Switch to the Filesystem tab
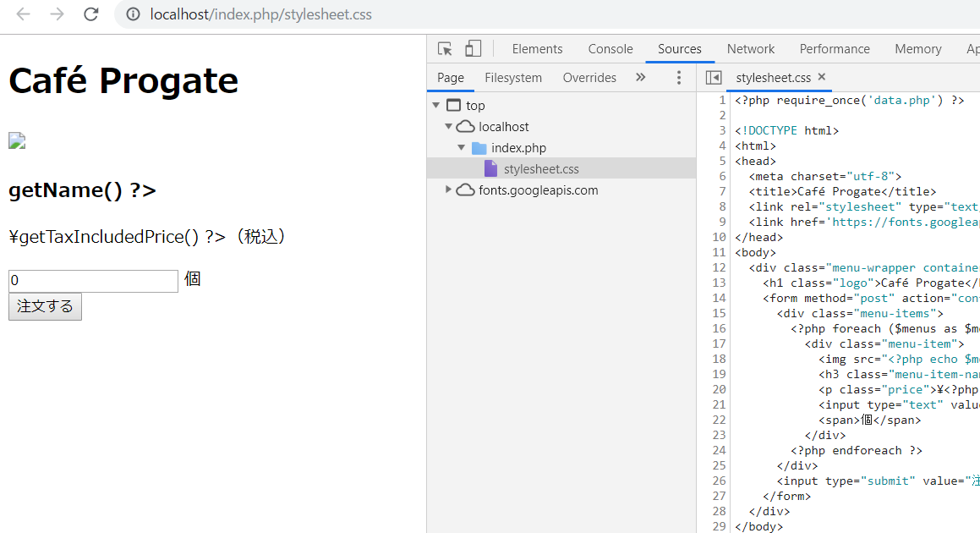 tap(513, 77)
